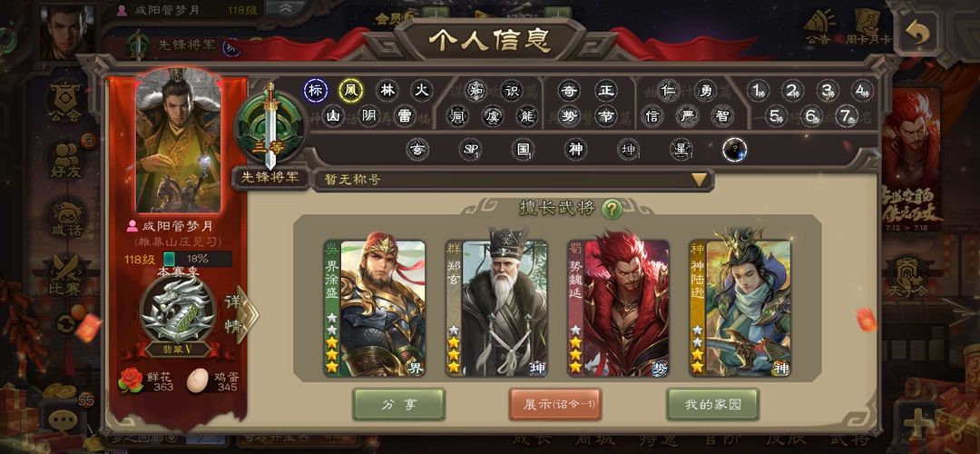Open the 公会 guild icon
Image resolution: width=980 pixels, height=454 pixels.
pos(65,102)
